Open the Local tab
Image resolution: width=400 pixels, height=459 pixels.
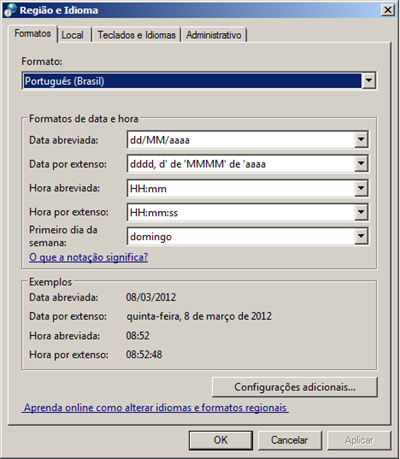[x=74, y=35]
